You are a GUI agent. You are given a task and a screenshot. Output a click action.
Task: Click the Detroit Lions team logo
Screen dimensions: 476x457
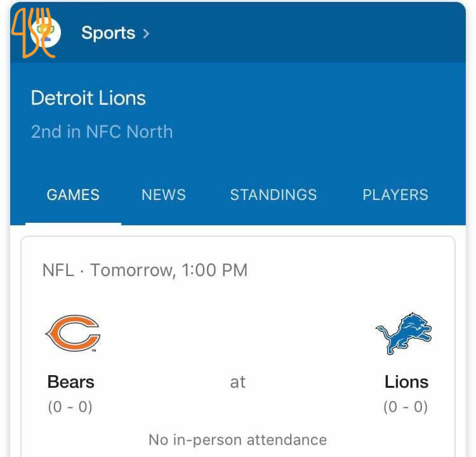[404, 333]
